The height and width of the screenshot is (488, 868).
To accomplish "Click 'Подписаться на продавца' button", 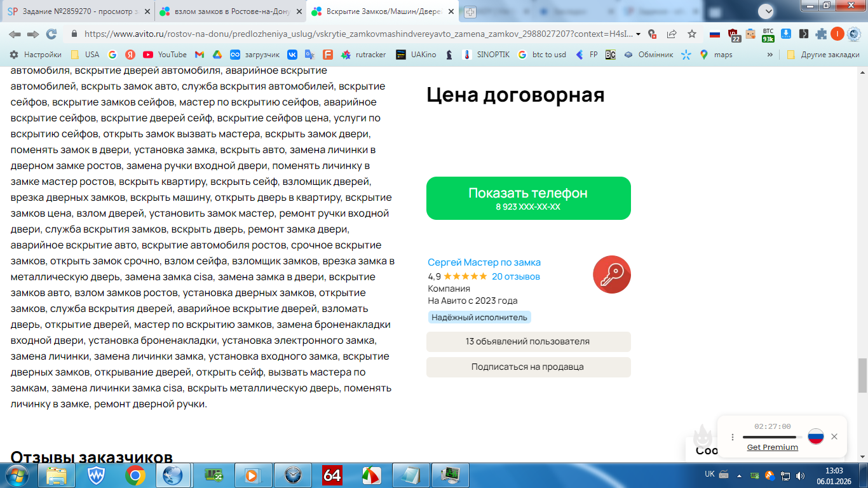I will (x=529, y=367).
